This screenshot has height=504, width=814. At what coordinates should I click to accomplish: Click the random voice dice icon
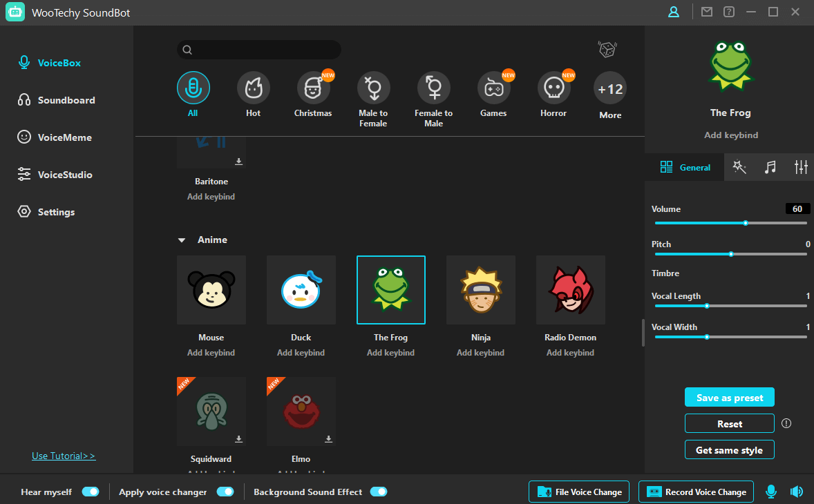607,50
